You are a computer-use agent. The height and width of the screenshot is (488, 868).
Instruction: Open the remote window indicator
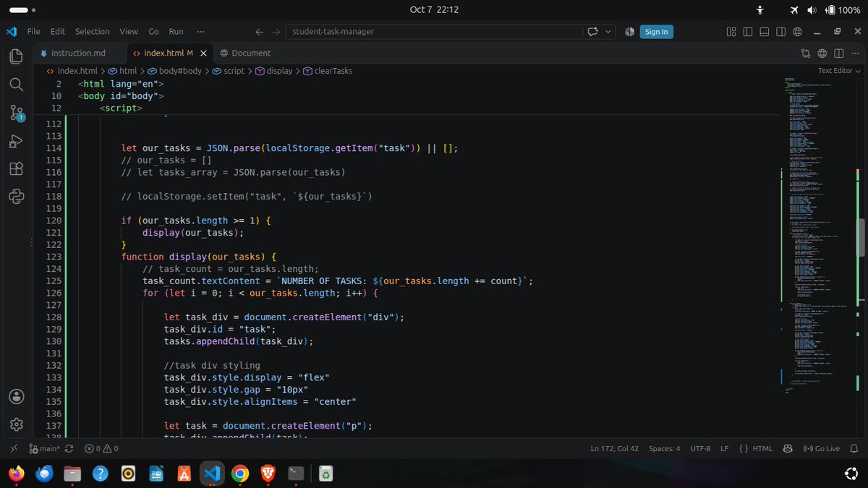pyautogui.click(x=14, y=448)
